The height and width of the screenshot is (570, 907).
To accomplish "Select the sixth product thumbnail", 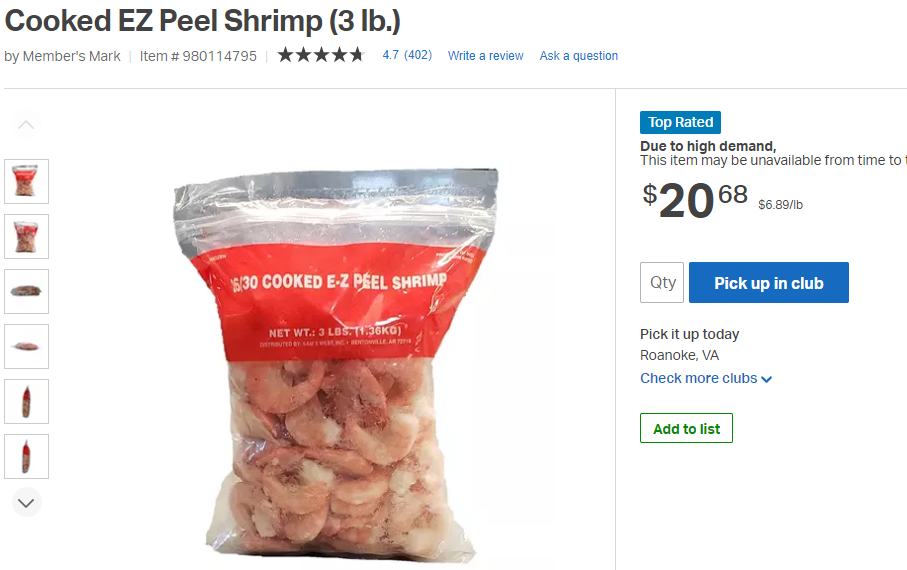I will coord(27,456).
